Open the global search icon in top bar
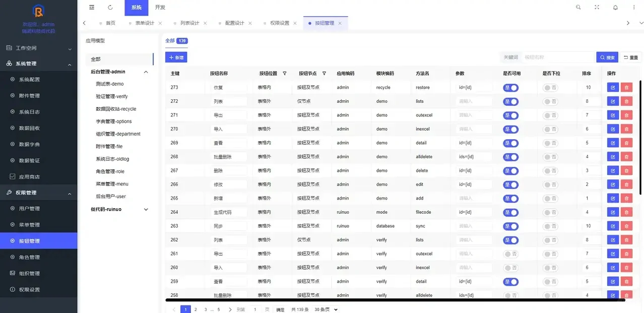This screenshot has height=313, width=644. pyautogui.click(x=578, y=7)
